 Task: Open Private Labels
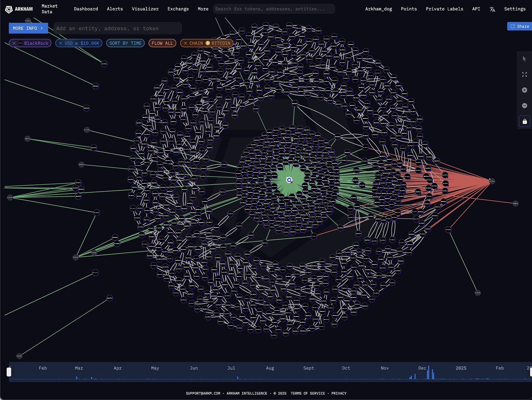point(444,9)
